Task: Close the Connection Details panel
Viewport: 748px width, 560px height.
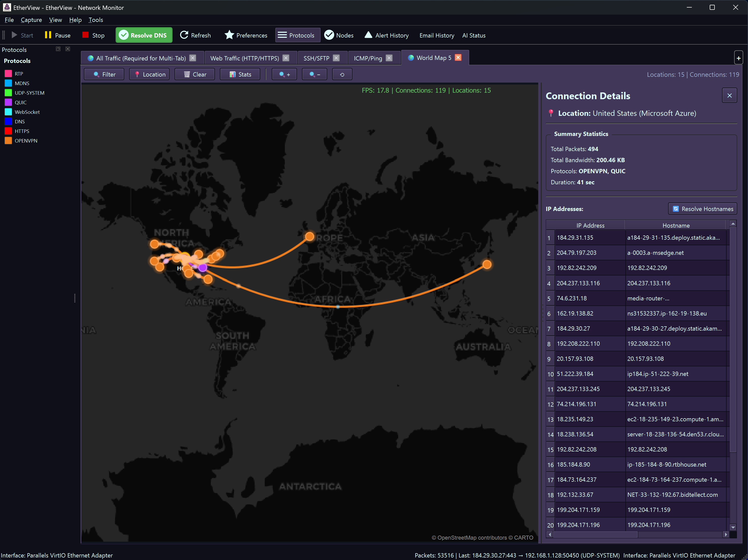Action: point(729,95)
